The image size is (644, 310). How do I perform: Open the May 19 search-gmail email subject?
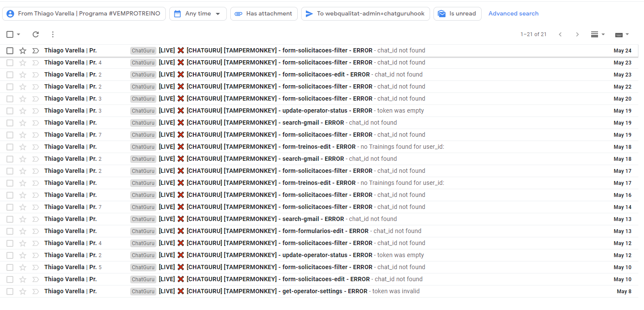pos(251,123)
